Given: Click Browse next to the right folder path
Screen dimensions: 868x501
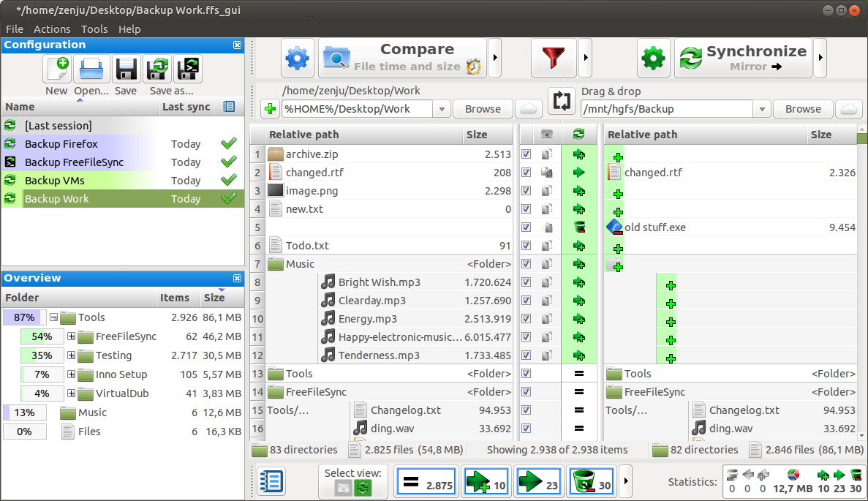Looking at the screenshot, I should pos(802,108).
